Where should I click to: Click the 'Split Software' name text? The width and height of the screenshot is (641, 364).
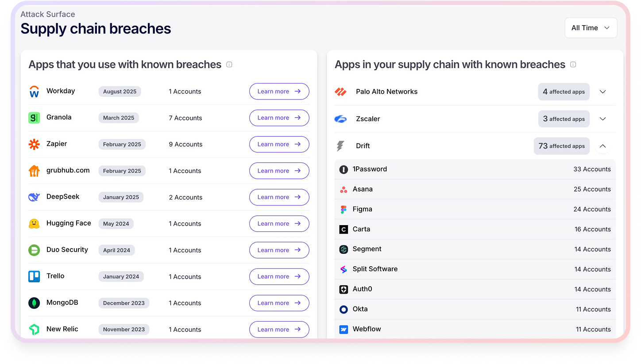(x=375, y=269)
